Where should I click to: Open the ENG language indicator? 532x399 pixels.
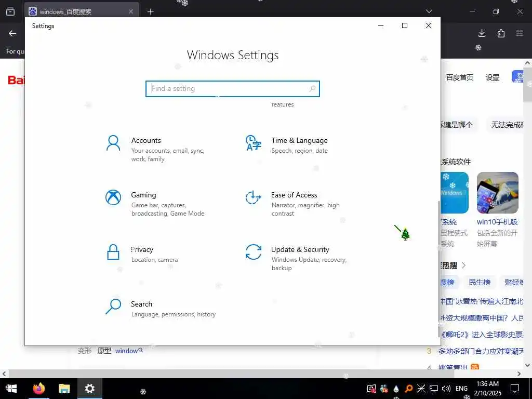[461, 389]
